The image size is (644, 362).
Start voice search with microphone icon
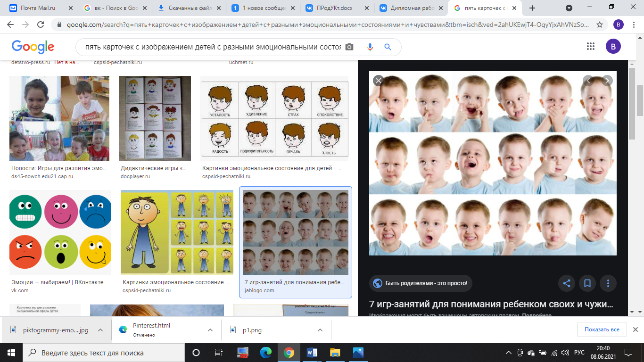click(370, 47)
